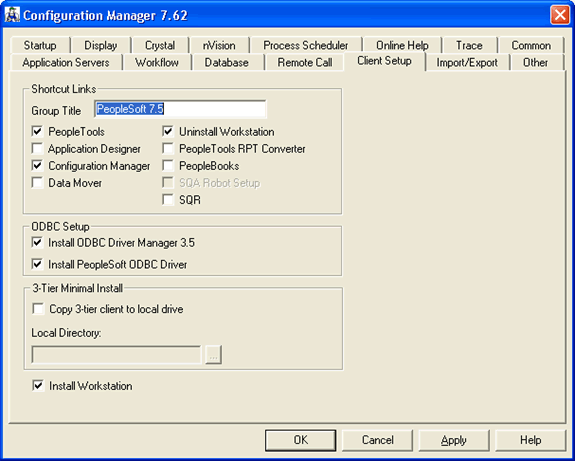
Task: Enable PeopleTools RPT Converter checkbox
Action: [x=168, y=149]
